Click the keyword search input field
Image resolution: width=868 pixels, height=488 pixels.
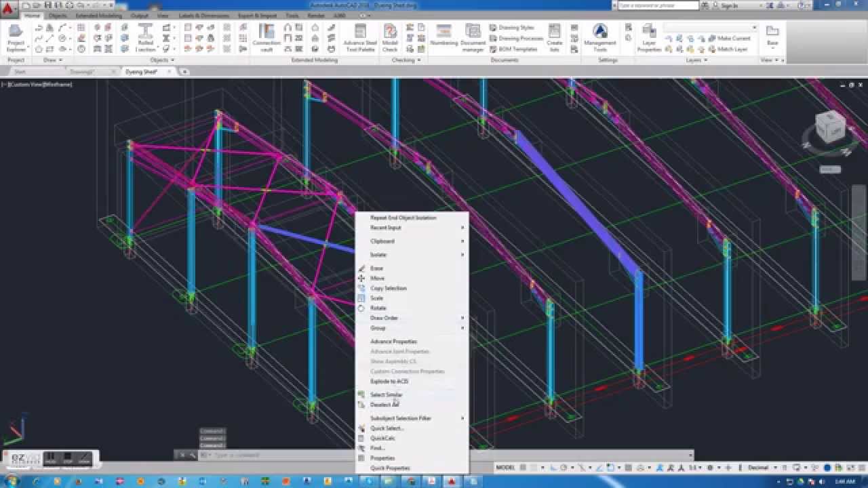click(658, 5)
